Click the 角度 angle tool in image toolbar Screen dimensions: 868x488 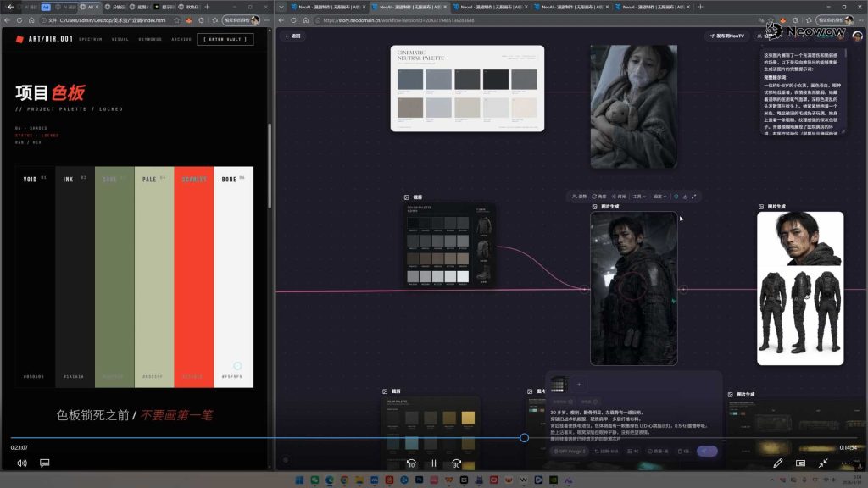point(599,197)
